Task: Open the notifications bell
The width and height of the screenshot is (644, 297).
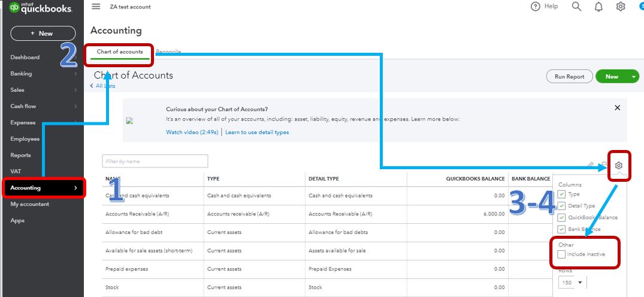Action: 598,7
